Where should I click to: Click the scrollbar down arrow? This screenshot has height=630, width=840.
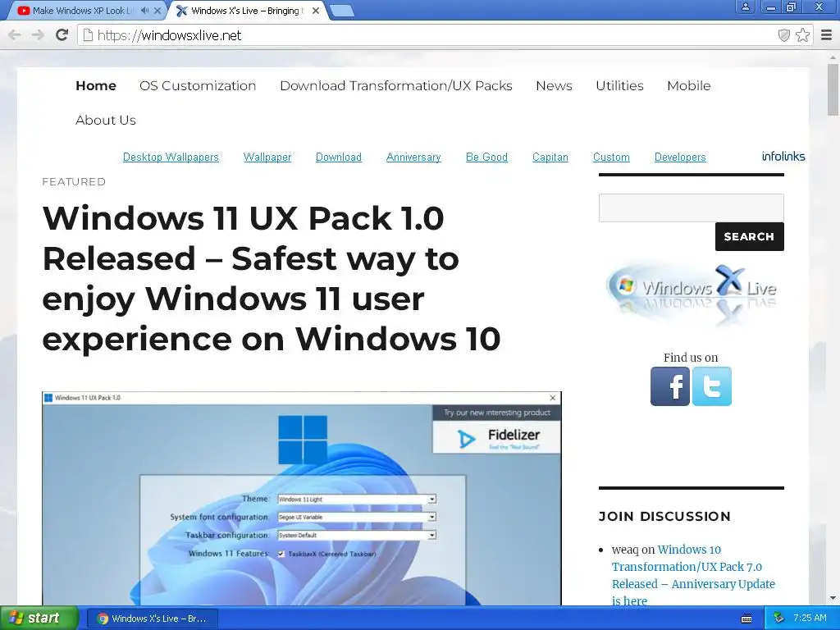coord(833,598)
